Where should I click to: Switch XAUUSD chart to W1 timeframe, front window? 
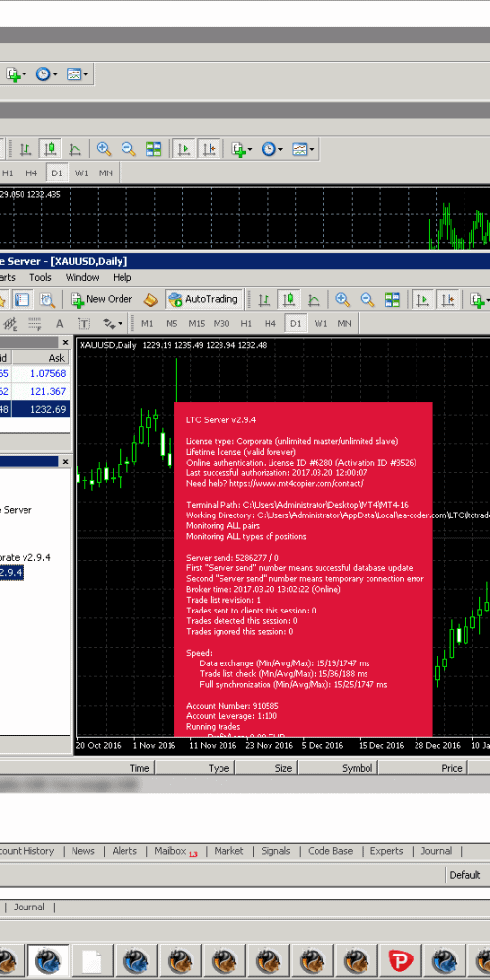(x=320, y=323)
